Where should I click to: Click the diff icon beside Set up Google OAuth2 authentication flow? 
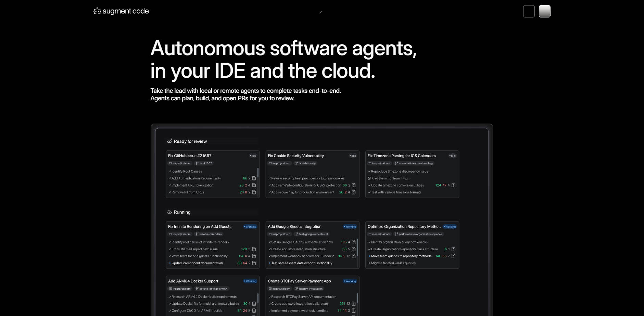click(x=354, y=242)
